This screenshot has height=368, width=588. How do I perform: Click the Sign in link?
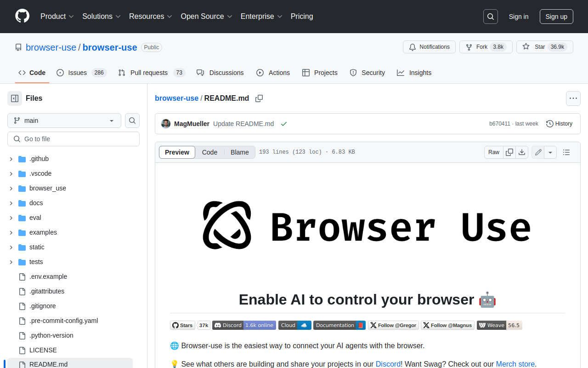(519, 17)
